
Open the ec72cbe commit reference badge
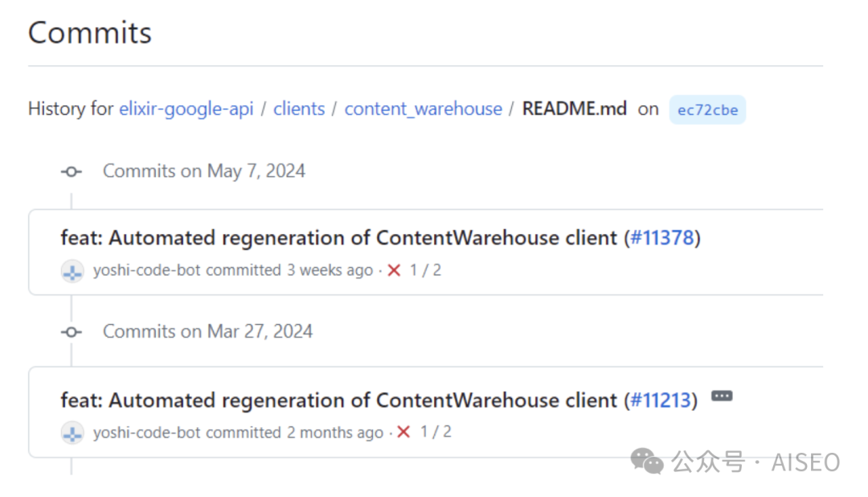coord(707,109)
